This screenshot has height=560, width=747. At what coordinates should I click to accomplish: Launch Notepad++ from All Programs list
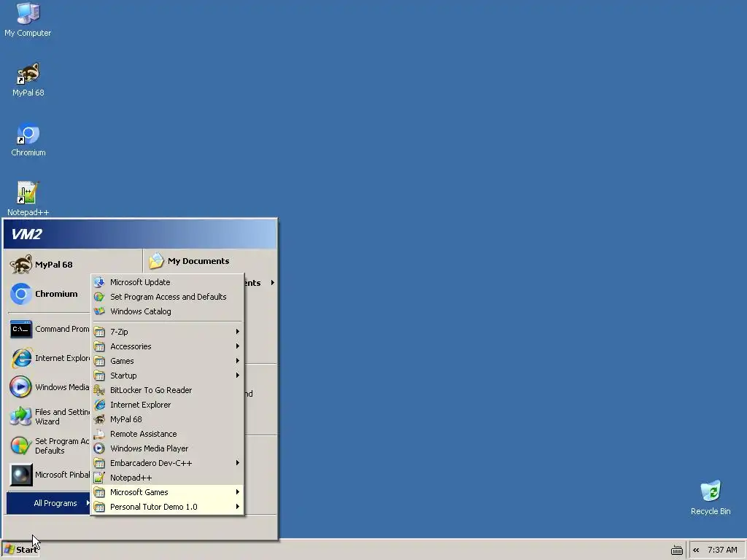coord(167,478)
